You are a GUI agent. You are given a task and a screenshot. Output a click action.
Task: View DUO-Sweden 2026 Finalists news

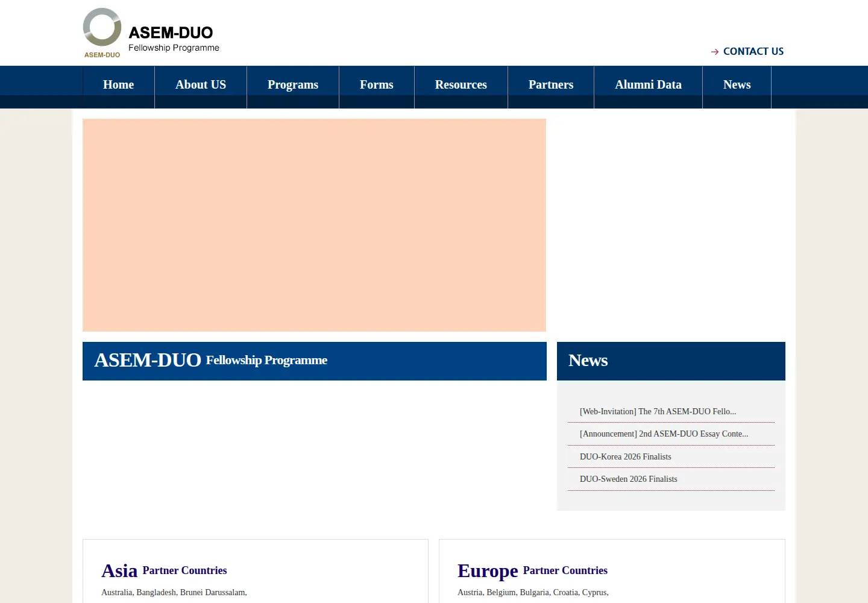tap(628, 479)
